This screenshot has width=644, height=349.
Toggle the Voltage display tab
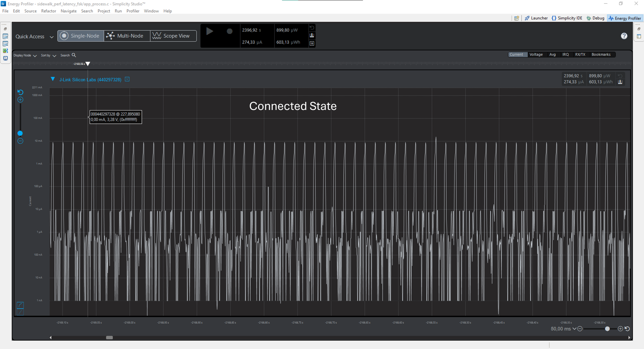(536, 54)
